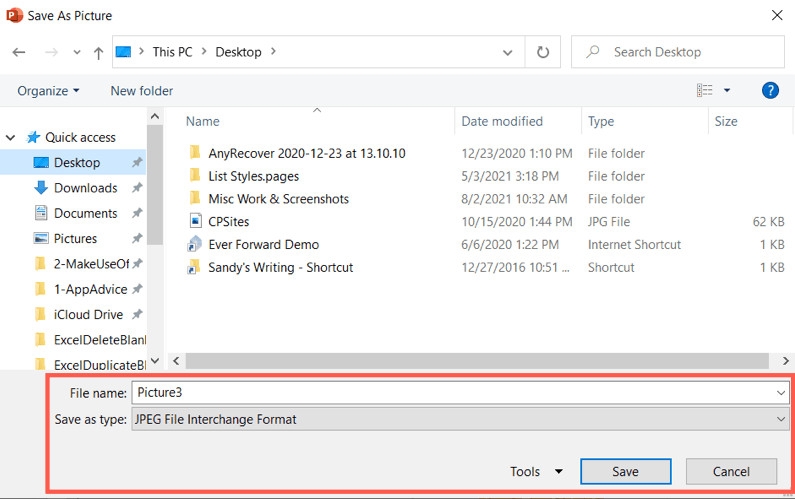Viewport: 795px width, 499px height.
Task: Open Documents in the navigation pane
Action: [85, 213]
